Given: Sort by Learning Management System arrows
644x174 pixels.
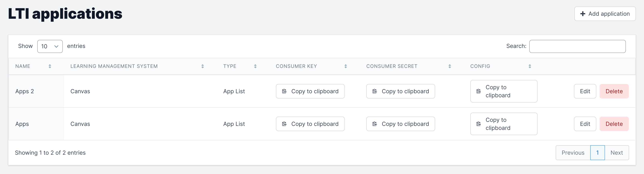Looking at the screenshot, I should coord(202,66).
